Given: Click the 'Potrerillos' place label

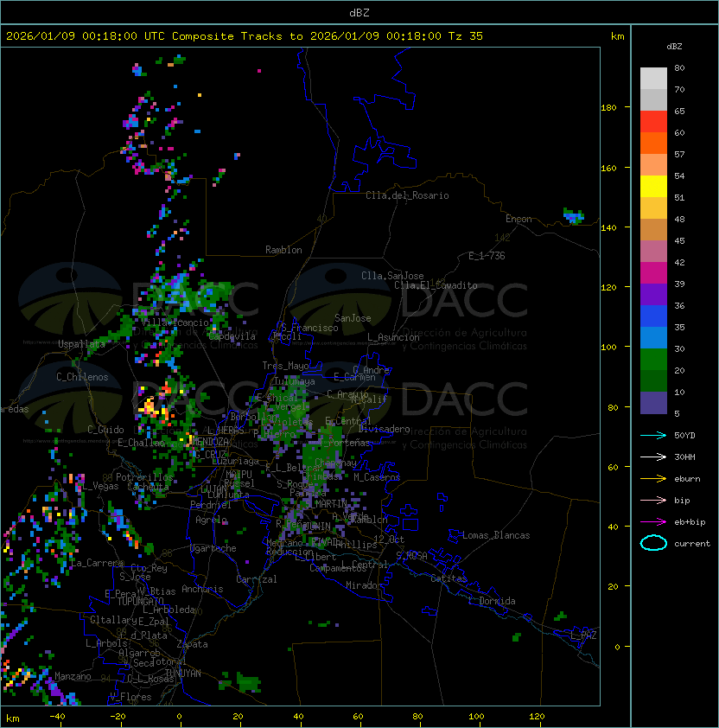Looking at the screenshot, I should click(x=144, y=477).
